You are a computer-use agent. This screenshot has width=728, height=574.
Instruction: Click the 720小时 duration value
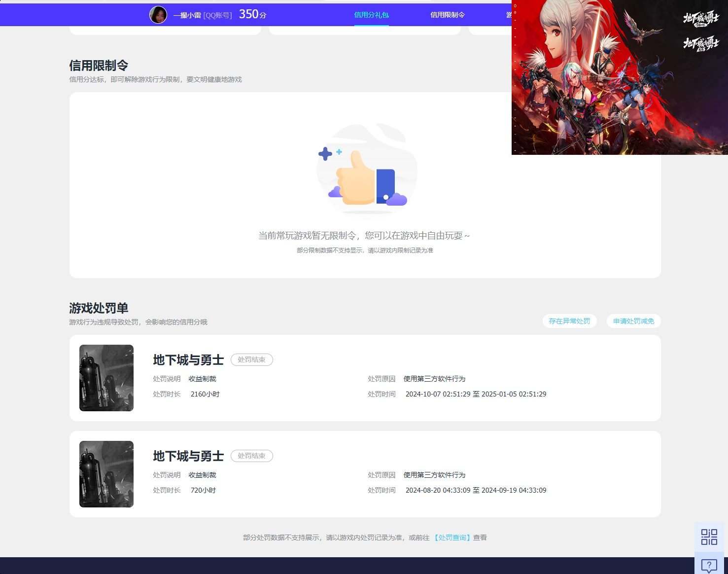click(203, 490)
